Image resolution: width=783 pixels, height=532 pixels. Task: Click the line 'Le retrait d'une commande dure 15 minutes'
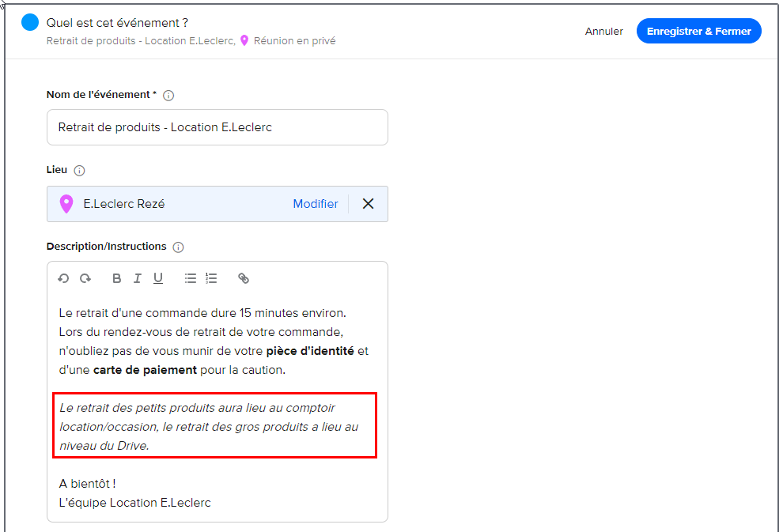202,313
